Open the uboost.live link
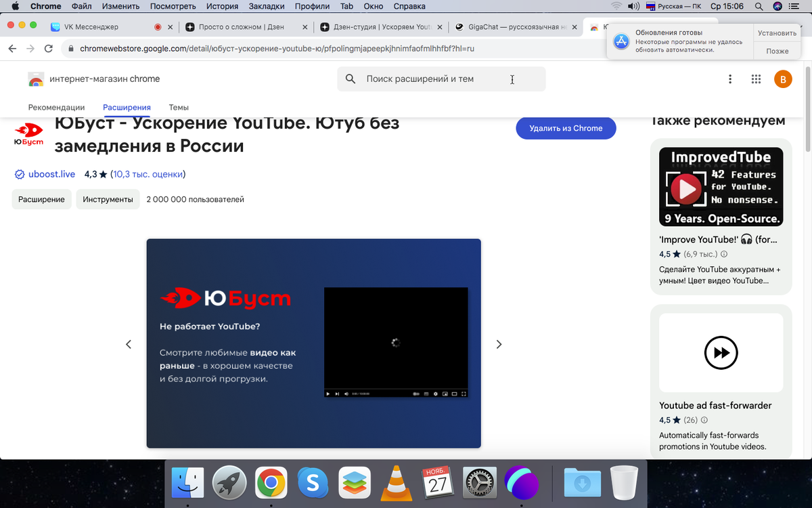 click(51, 174)
